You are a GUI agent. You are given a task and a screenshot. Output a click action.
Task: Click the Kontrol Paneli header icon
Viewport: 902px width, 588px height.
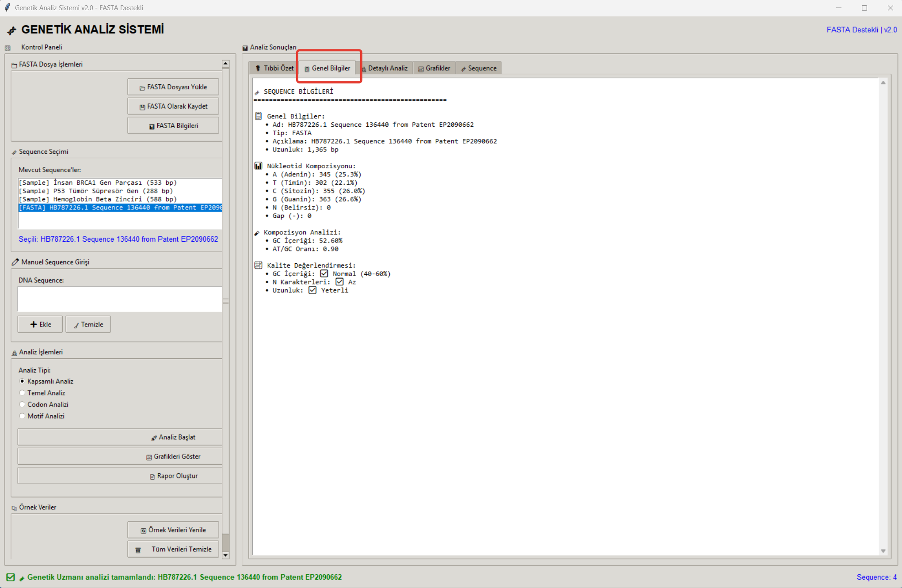coord(8,48)
